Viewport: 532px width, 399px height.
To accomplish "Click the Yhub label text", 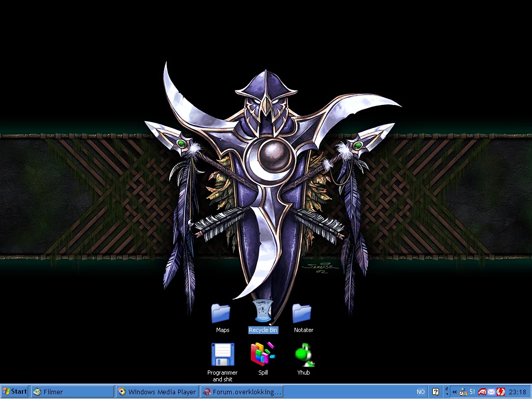I will [x=303, y=372].
